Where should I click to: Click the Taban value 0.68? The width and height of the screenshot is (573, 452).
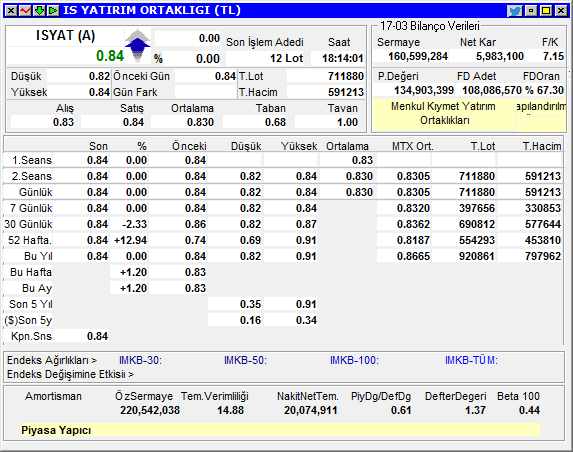coord(275,122)
